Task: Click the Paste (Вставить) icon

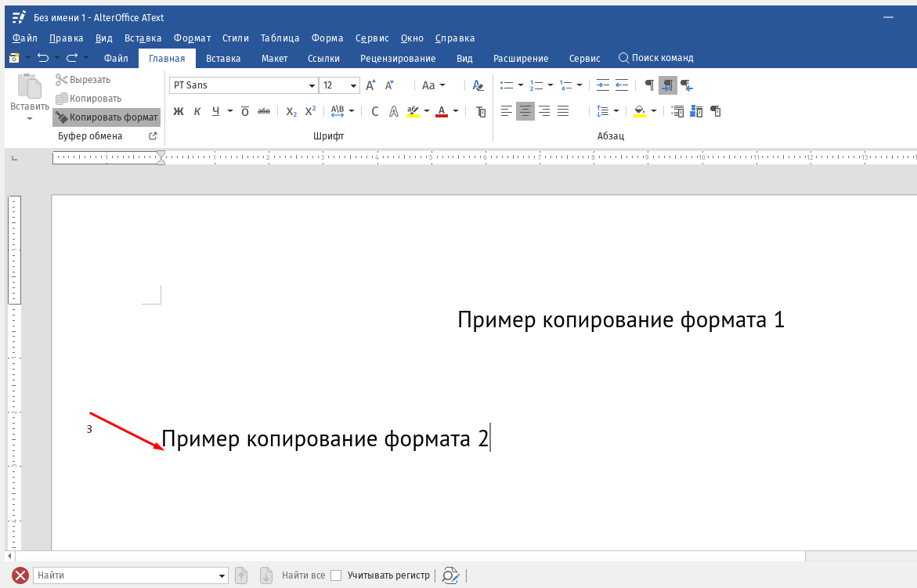Action: 29,86
